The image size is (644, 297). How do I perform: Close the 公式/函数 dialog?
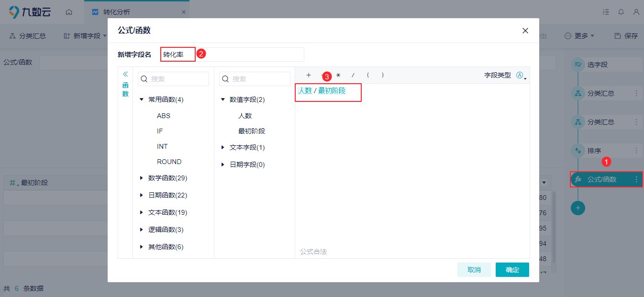525,31
